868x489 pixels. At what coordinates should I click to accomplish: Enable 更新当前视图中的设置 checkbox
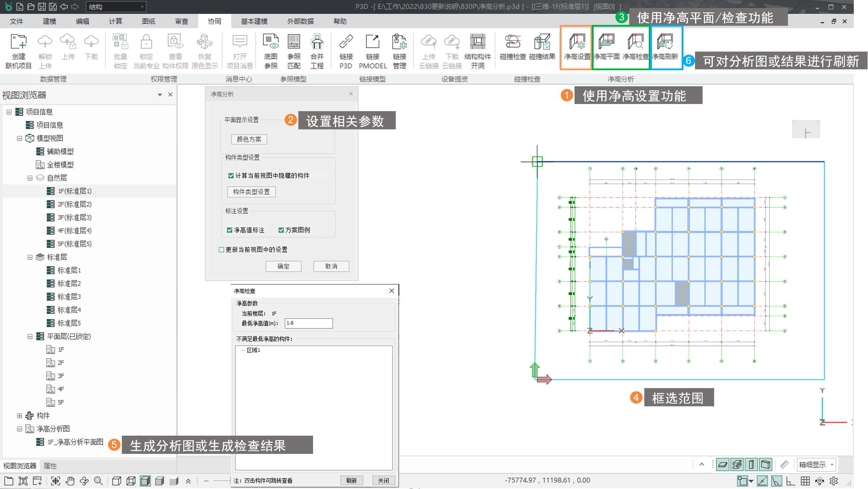(x=221, y=249)
